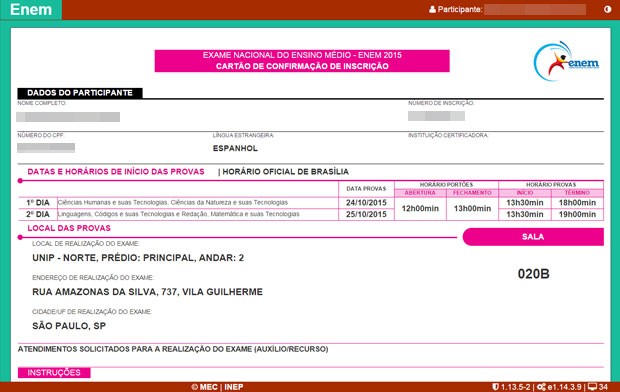This screenshot has height=392, width=620.
Task: Click the monitor icon in footer
Action: (x=592, y=386)
